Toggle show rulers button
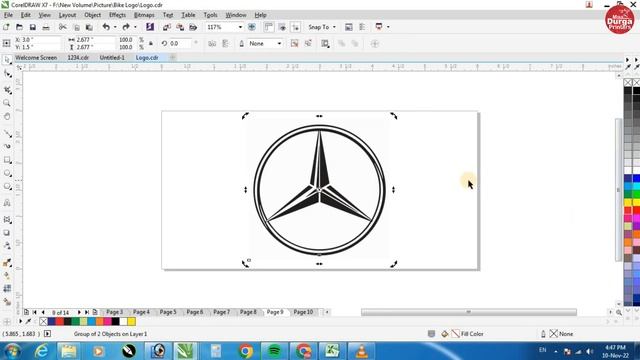This screenshot has height=360, width=640. 269,27
